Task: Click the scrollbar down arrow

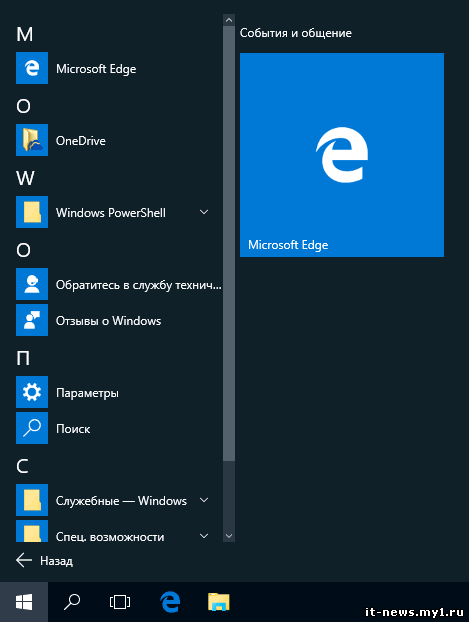Action: [x=229, y=536]
